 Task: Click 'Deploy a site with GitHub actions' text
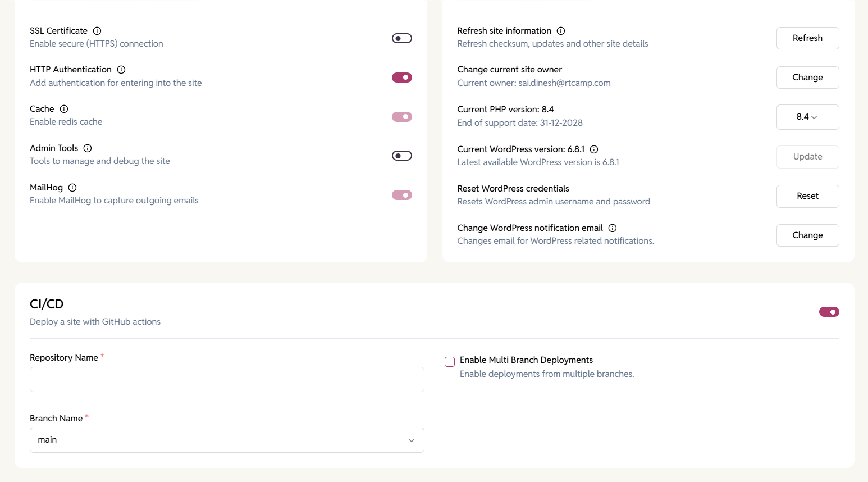click(95, 322)
